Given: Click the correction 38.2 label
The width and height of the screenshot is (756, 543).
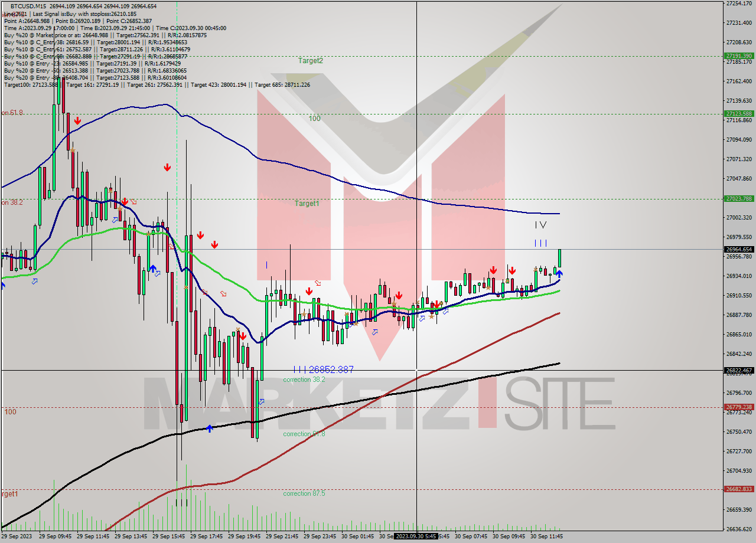Looking at the screenshot, I should tap(304, 380).
